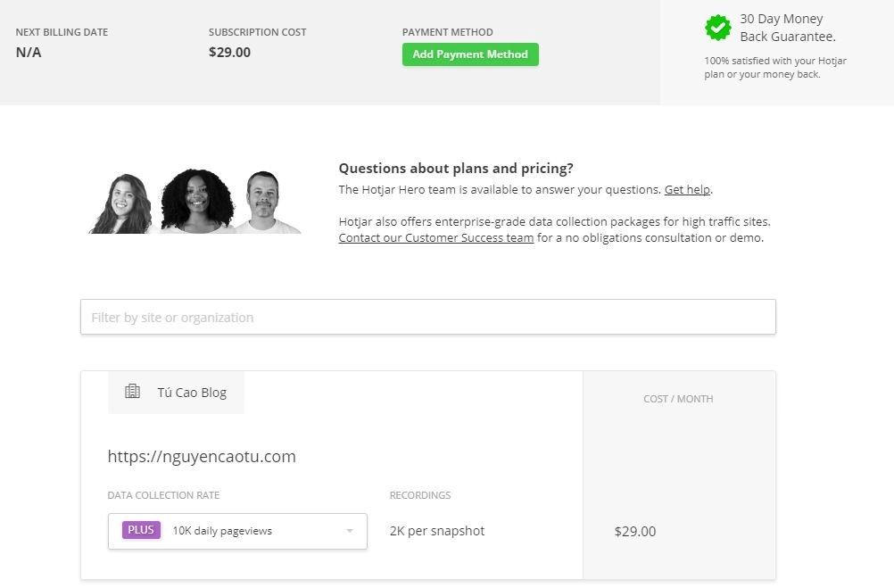Screen dimensions: 894x588
Task: Click the Questions about plans and pricing heading
Action: [x=456, y=169]
